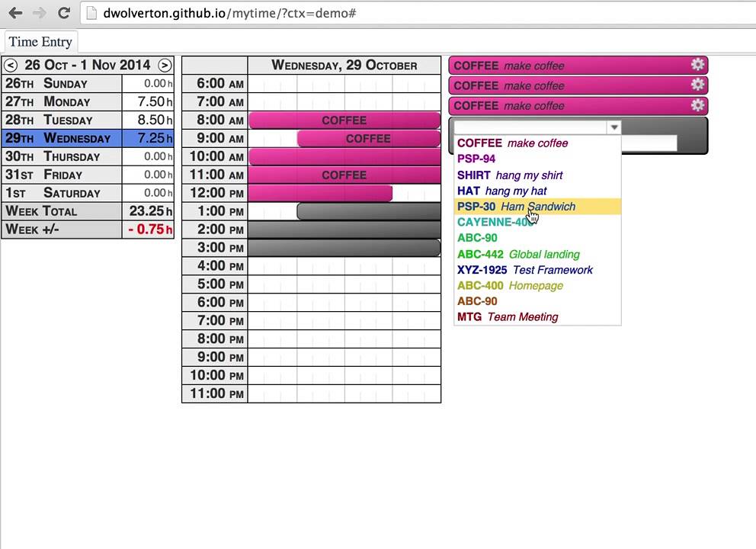Click Monday's '7.50 h' hours value
Viewport: 756px width, 549px height.
coord(154,101)
